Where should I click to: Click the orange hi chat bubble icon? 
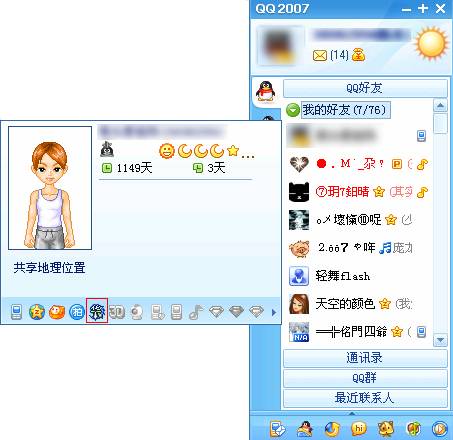359,429
